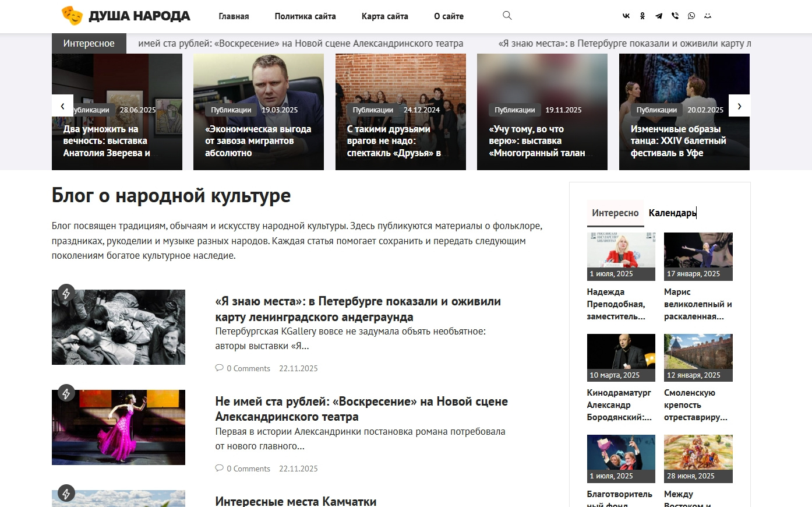
Task: Advance carousel with the right arrow
Action: [739, 105]
